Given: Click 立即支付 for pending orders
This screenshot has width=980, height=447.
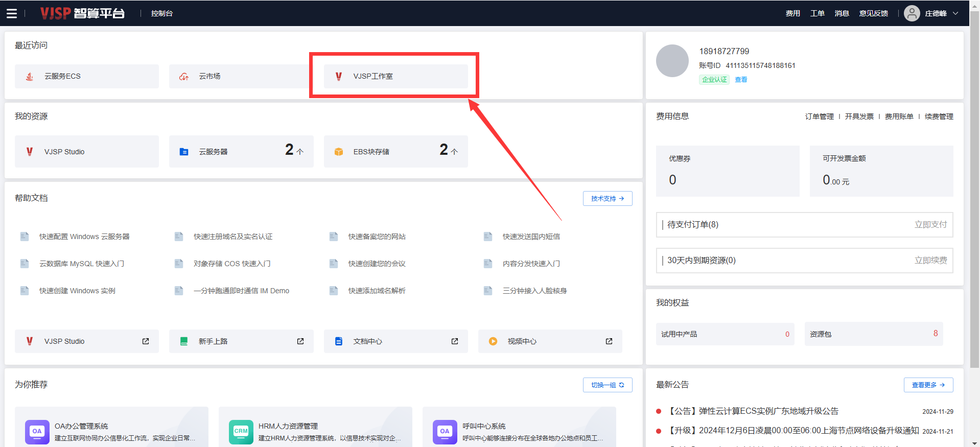Looking at the screenshot, I should click(931, 225).
